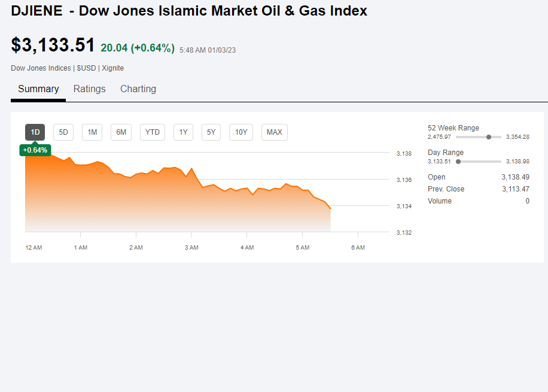Viewport: 548px width, 392px height.
Task: Open the Charting tab
Action: (138, 89)
